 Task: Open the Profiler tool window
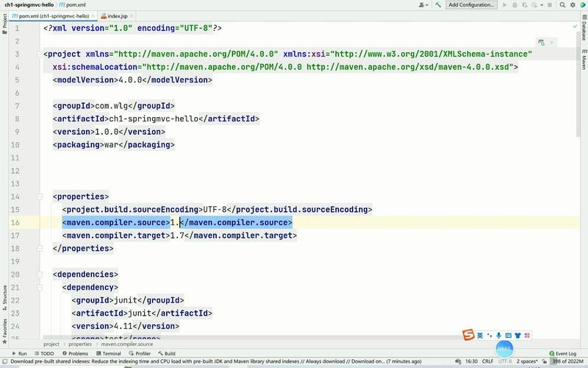pyautogui.click(x=140, y=353)
